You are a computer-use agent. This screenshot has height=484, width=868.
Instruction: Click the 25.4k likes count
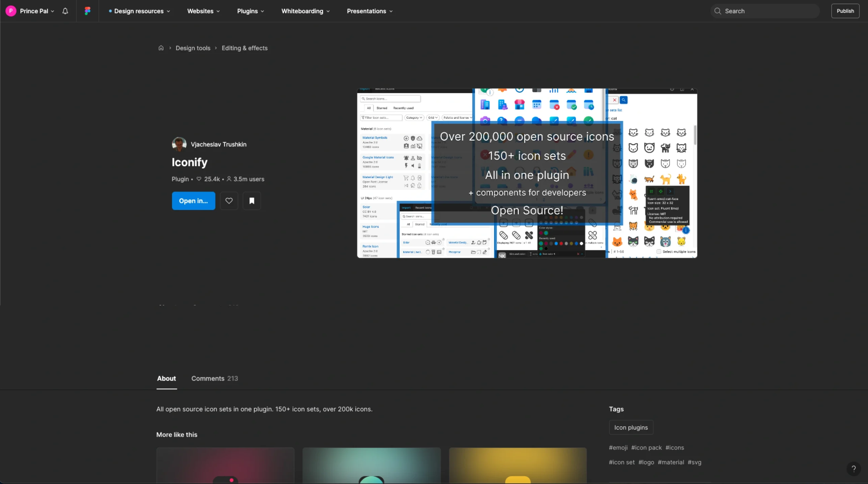tap(208, 179)
